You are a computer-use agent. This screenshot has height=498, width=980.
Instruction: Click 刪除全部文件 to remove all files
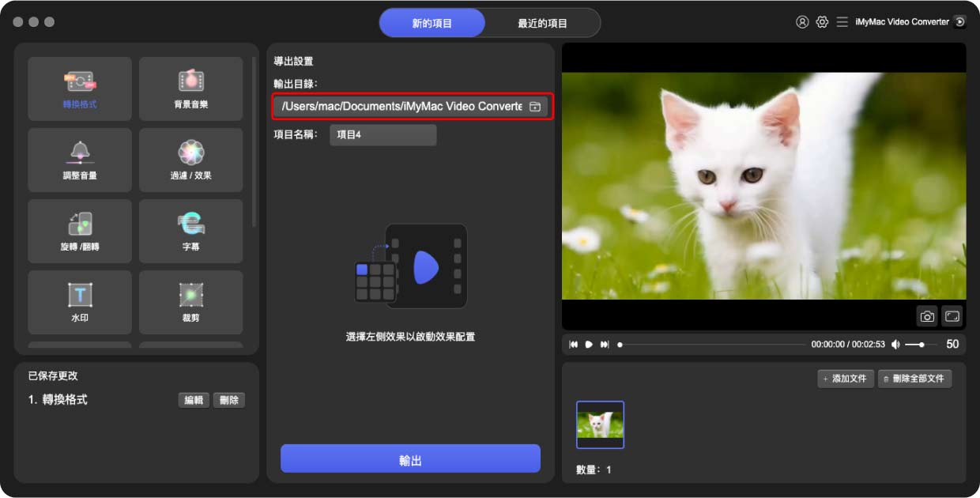click(914, 379)
